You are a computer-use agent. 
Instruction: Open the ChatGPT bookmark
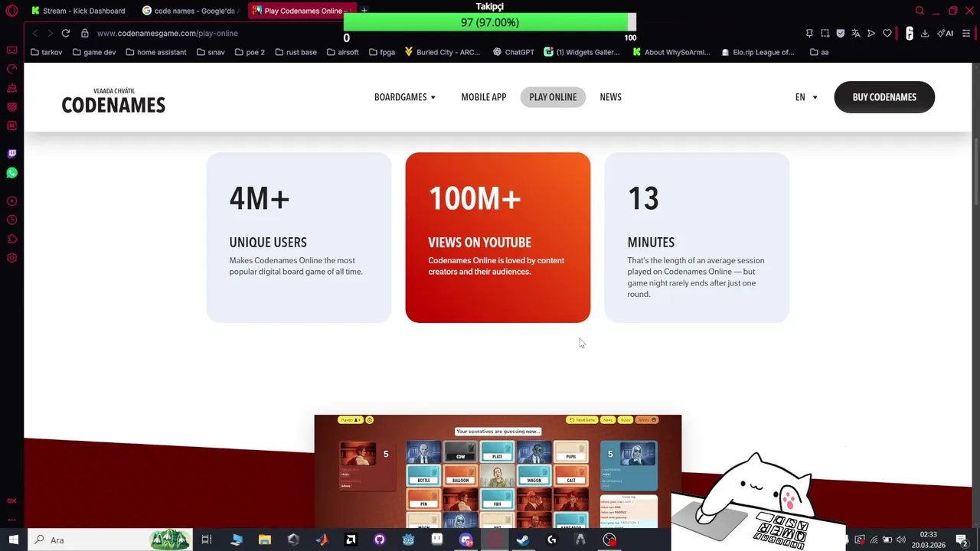coord(513,52)
